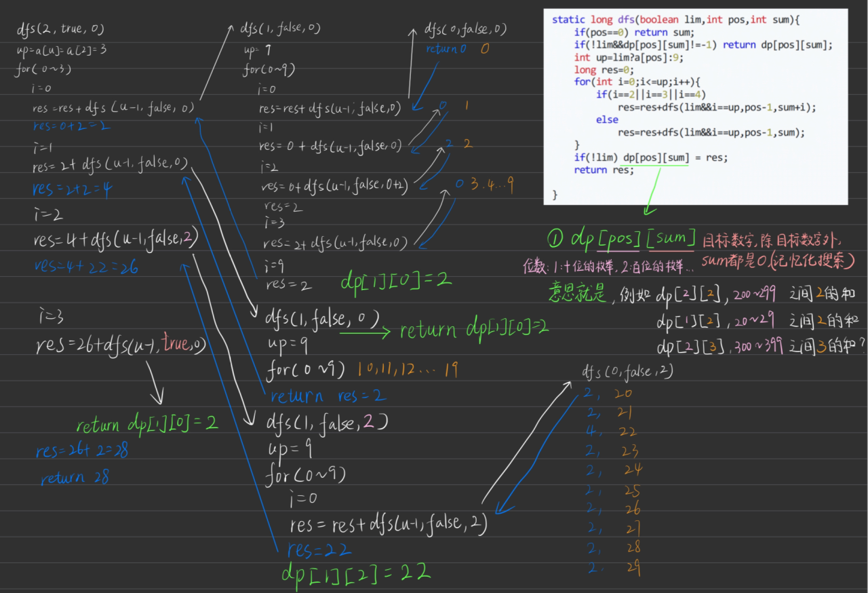Click the blue 'res=22' text
The width and height of the screenshot is (868, 593).
(x=320, y=549)
